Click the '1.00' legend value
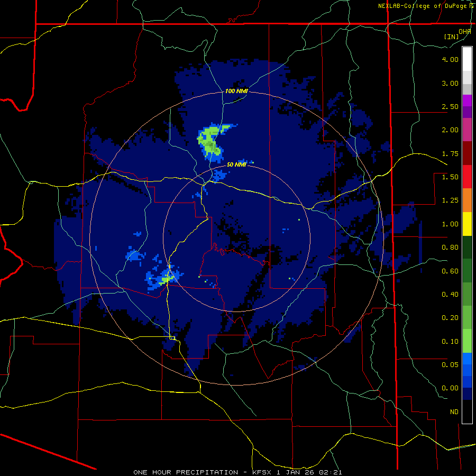Image resolution: width=476 pixels, height=476 pixels. click(x=450, y=224)
